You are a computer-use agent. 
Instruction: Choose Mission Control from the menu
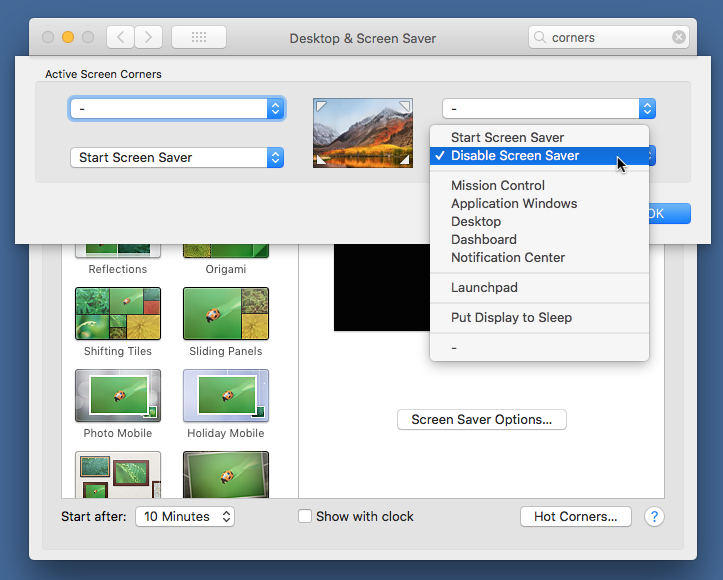[498, 186]
